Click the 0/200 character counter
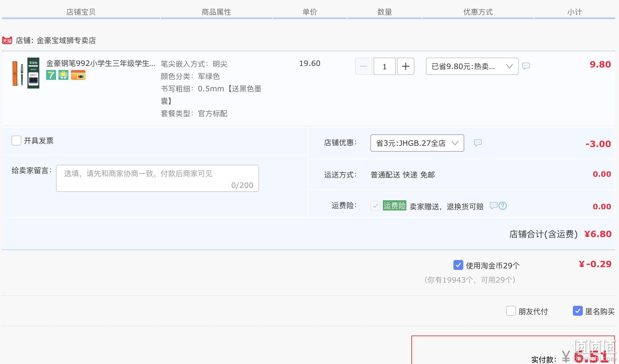Image resolution: width=619 pixels, height=364 pixels. [x=242, y=185]
